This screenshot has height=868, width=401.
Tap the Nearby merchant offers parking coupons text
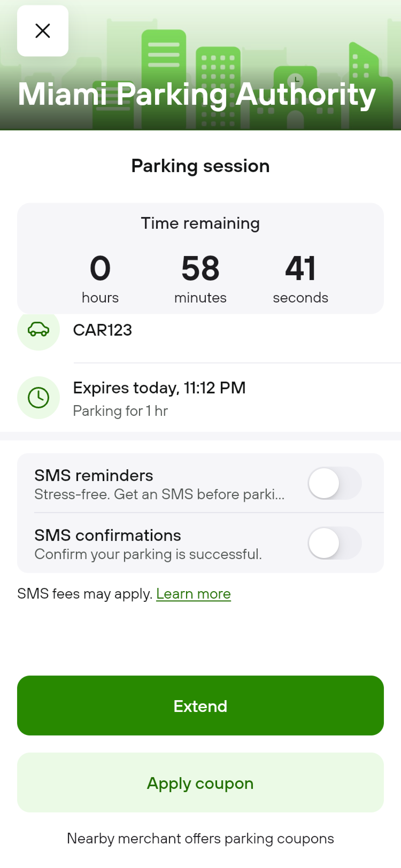tap(200, 839)
